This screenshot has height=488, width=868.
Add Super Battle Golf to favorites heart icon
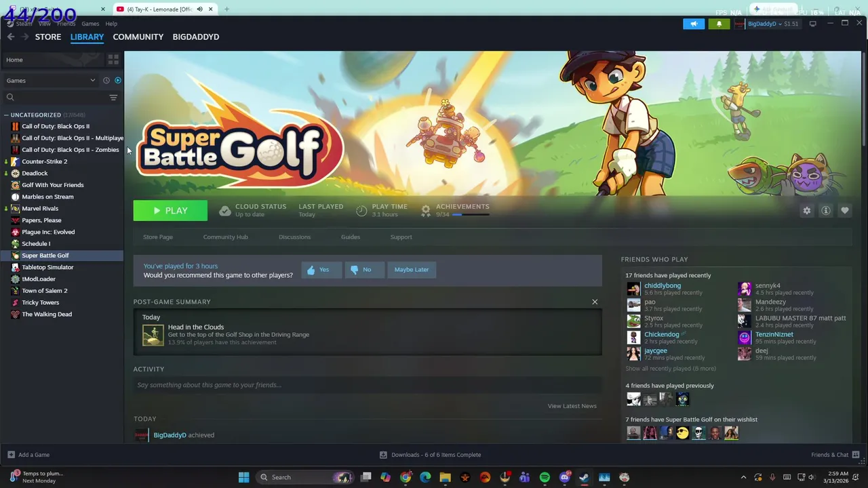click(845, 211)
